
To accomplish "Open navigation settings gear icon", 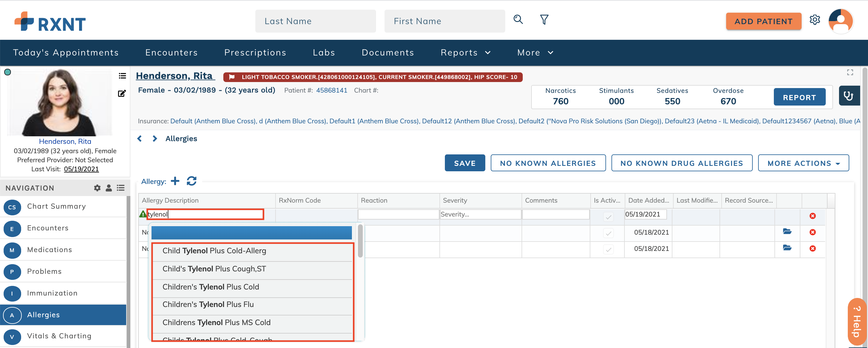I will pyautogui.click(x=97, y=188).
